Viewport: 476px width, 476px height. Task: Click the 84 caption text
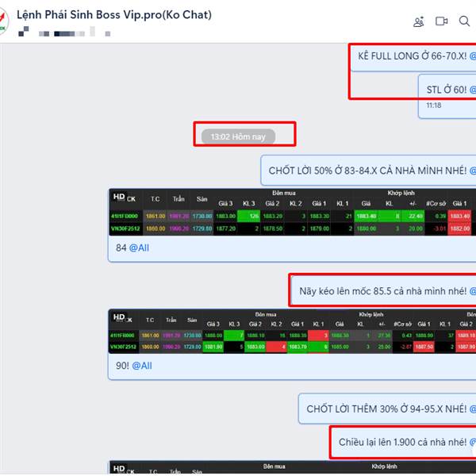[x=121, y=248]
